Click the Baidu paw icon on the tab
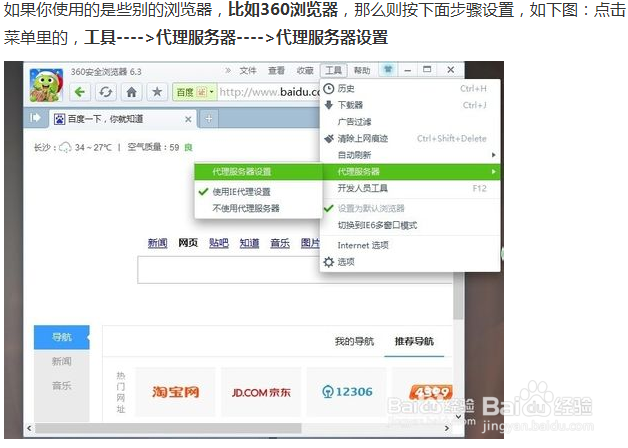This screenshot has height=448, width=628. 59,119
